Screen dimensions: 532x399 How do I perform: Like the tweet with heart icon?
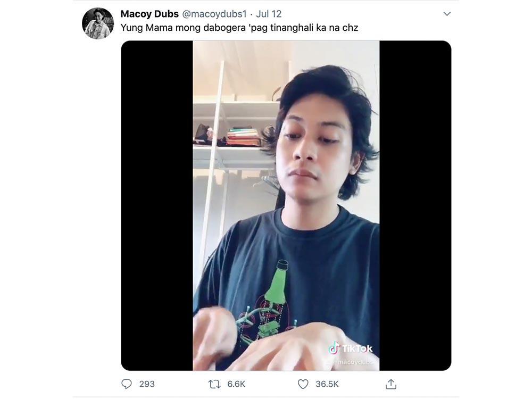click(303, 384)
